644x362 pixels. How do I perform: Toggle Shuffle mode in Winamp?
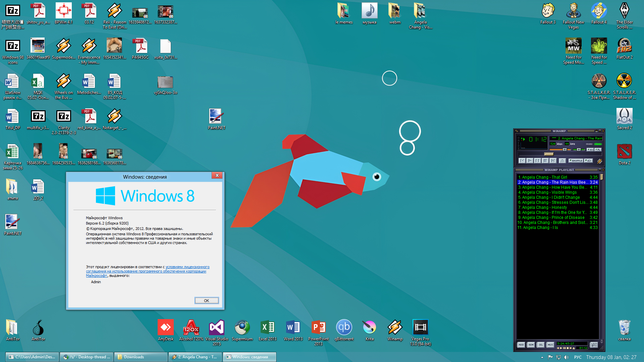[x=576, y=161]
